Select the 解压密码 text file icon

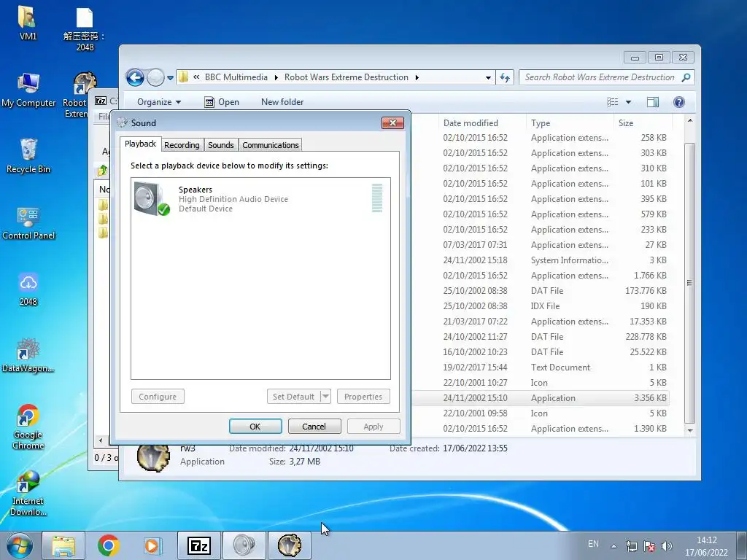point(85,28)
